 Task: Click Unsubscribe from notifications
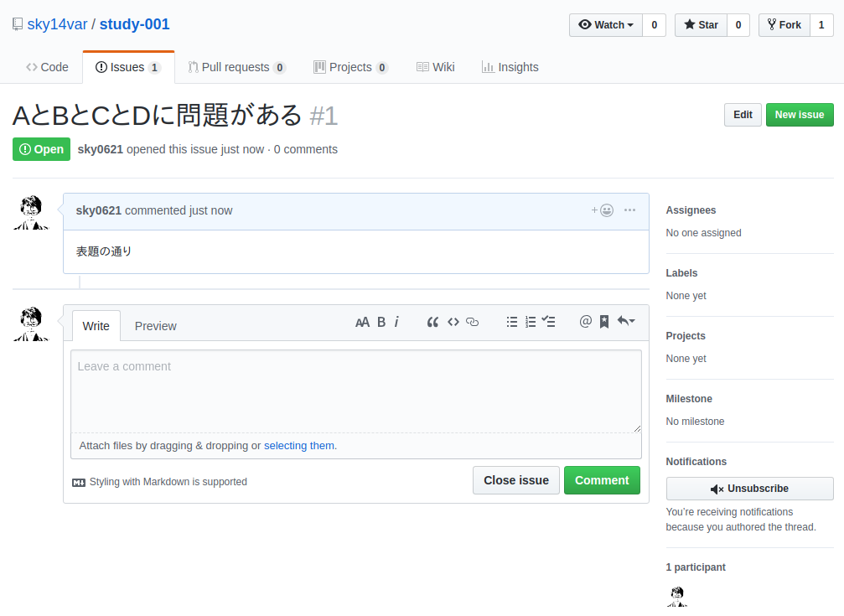750,489
